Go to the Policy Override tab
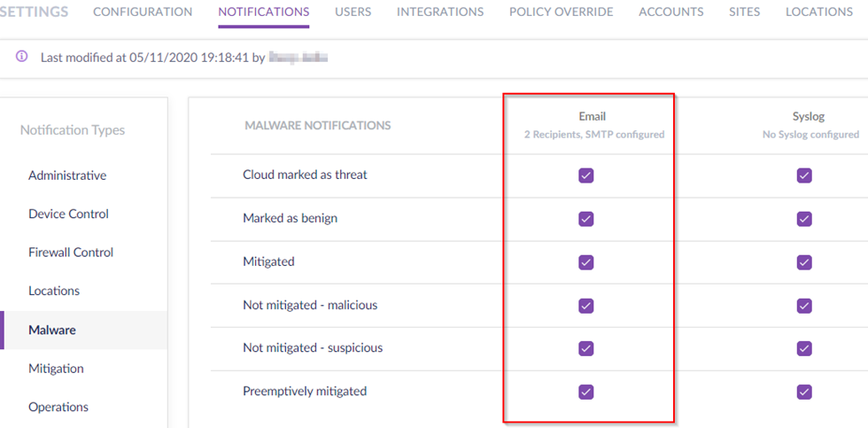This screenshot has width=868, height=428. [561, 12]
